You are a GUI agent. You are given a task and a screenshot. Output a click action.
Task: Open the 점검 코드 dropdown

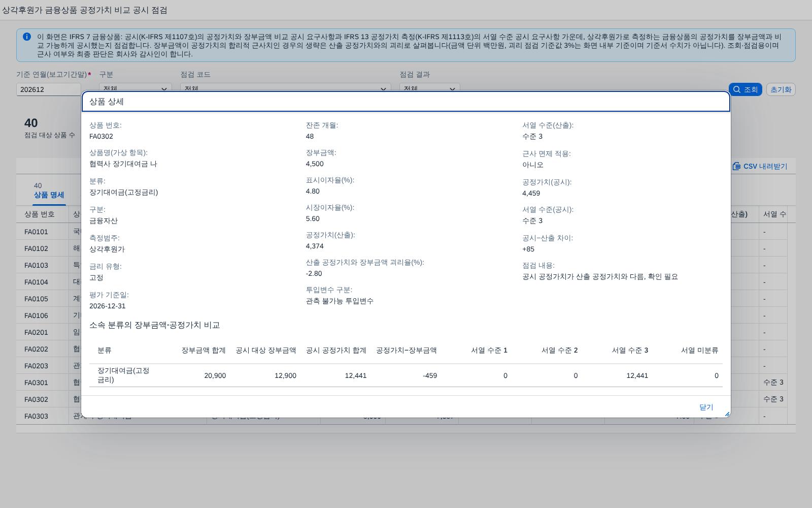285,88
